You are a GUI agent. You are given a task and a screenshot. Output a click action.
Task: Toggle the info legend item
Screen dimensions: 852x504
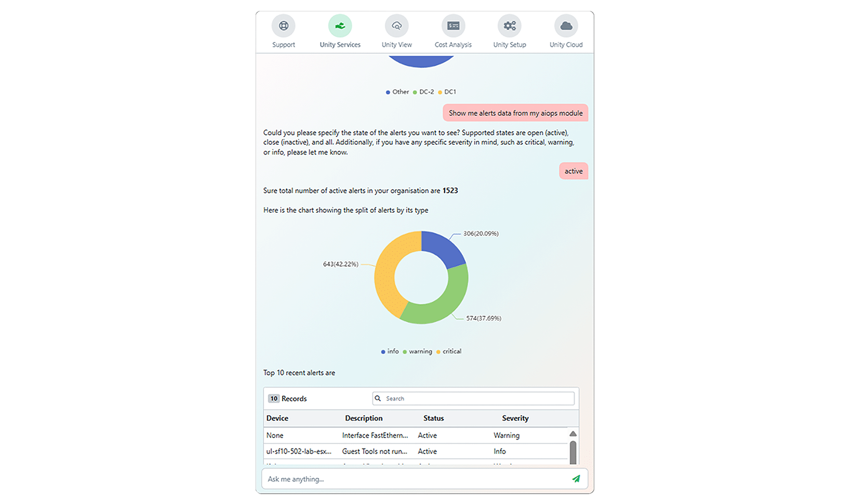coord(390,351)
